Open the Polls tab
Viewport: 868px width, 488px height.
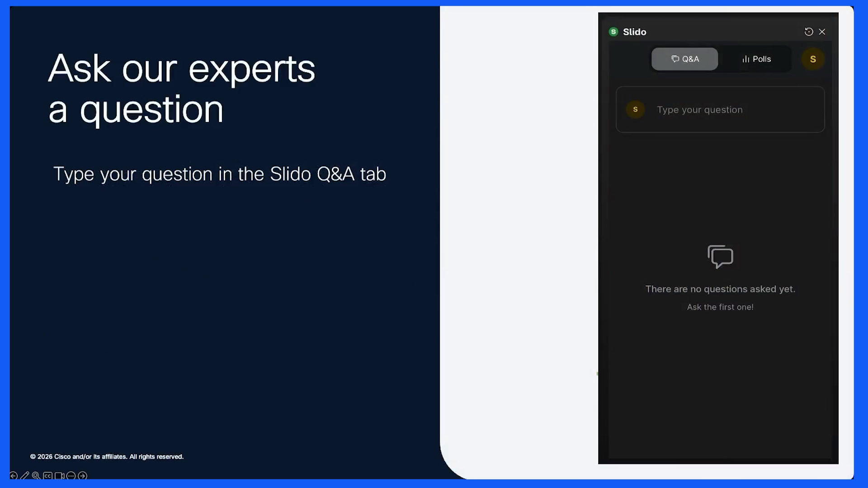(756, 59)
